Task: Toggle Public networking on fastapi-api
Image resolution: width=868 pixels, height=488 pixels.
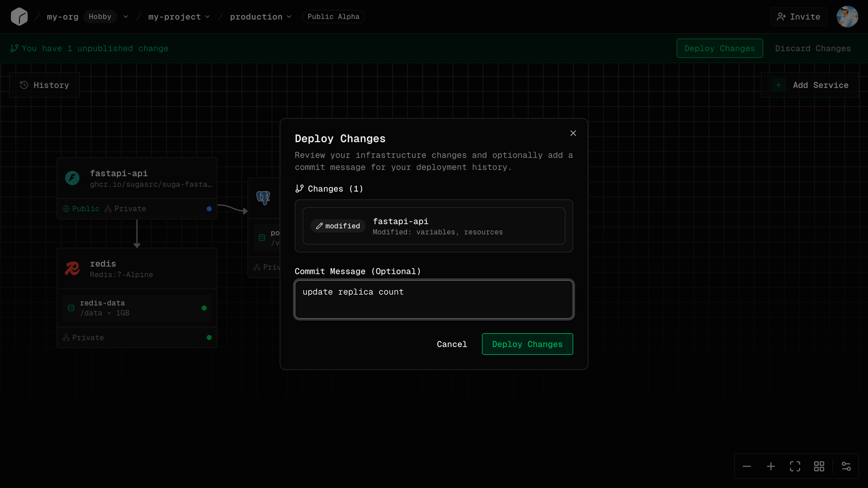Action: pyautogui.click(x=81, y=208)
